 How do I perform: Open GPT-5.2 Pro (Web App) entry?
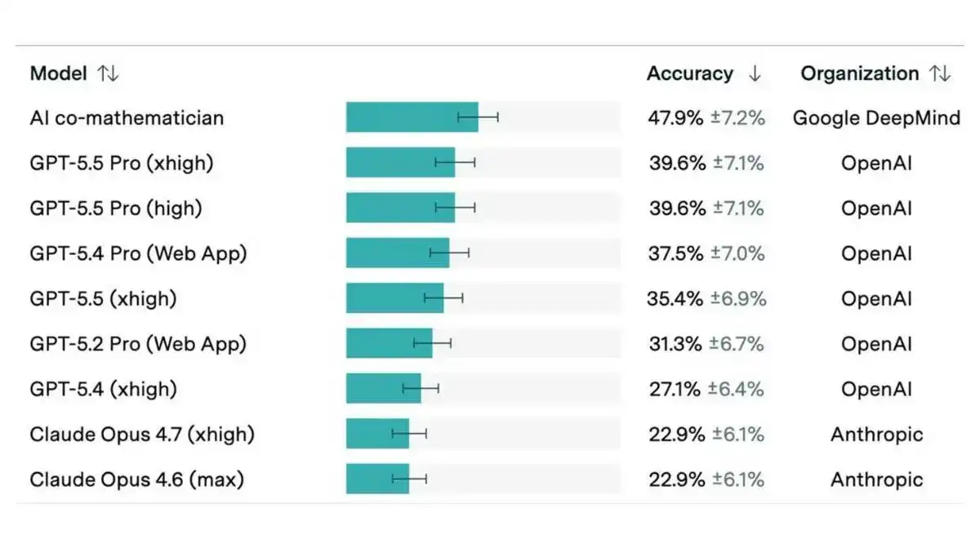[x=138, y=344]
